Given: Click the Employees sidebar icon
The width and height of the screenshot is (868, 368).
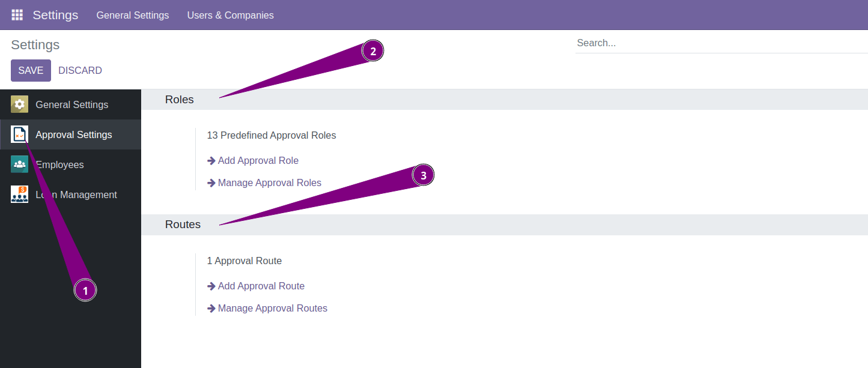Looking at the screenshot, I should (19, 164).
